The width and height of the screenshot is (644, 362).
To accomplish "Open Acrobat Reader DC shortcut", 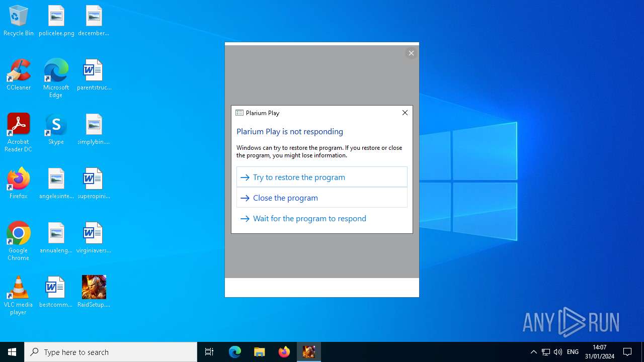I will 19,133.
